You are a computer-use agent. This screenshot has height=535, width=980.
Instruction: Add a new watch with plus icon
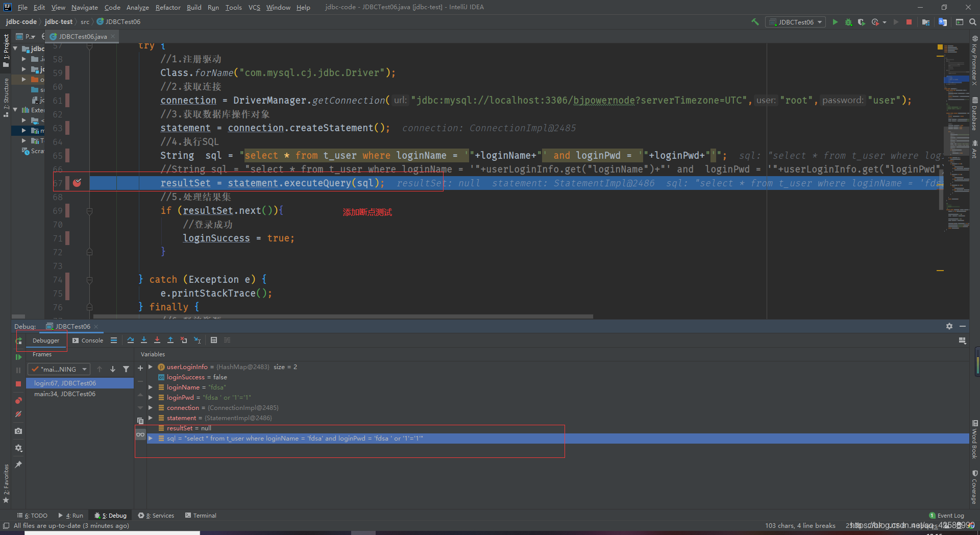[140, 368]
